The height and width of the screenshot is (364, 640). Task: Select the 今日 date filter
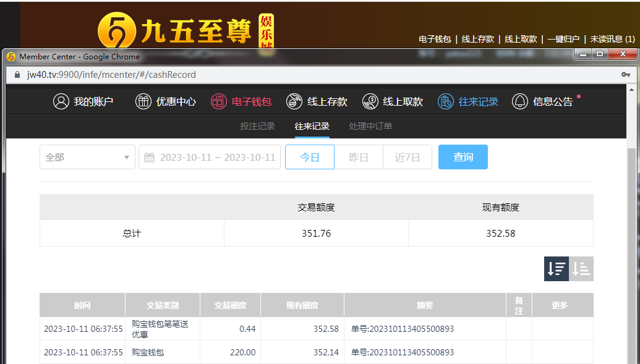[x=310, y=157]
